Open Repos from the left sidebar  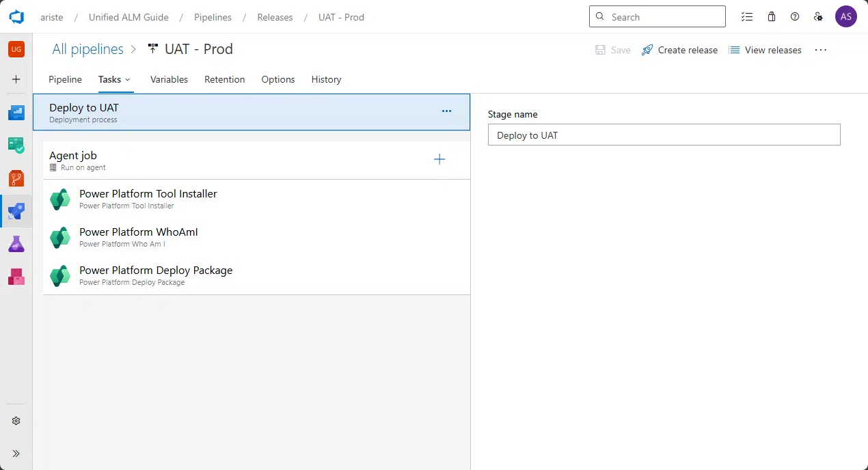(16, 178)
